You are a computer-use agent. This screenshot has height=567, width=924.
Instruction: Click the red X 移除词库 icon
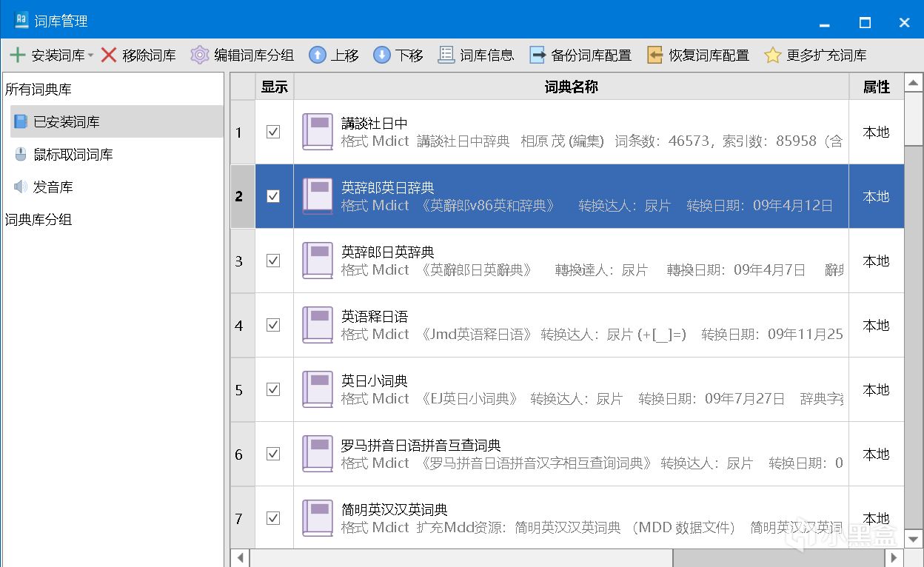[109, 56]
